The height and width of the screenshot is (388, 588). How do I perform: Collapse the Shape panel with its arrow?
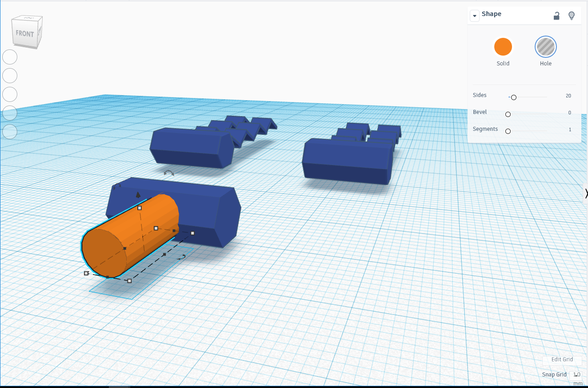click(475, 16)
